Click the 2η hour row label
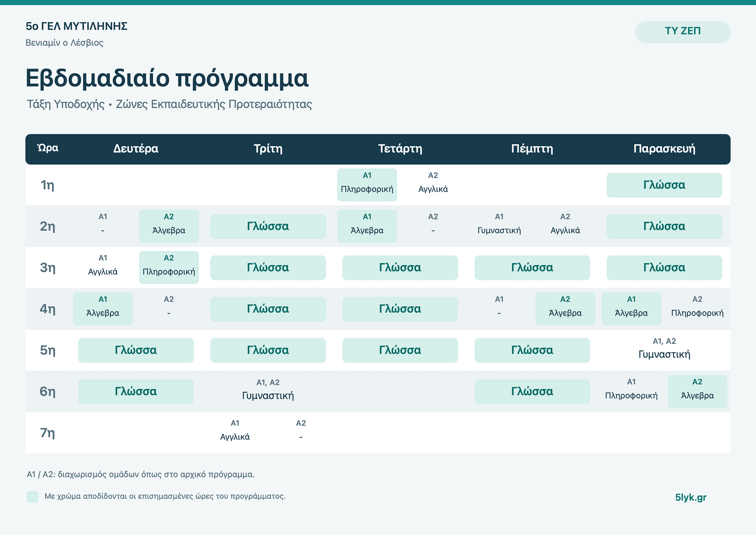 point(47,226)
